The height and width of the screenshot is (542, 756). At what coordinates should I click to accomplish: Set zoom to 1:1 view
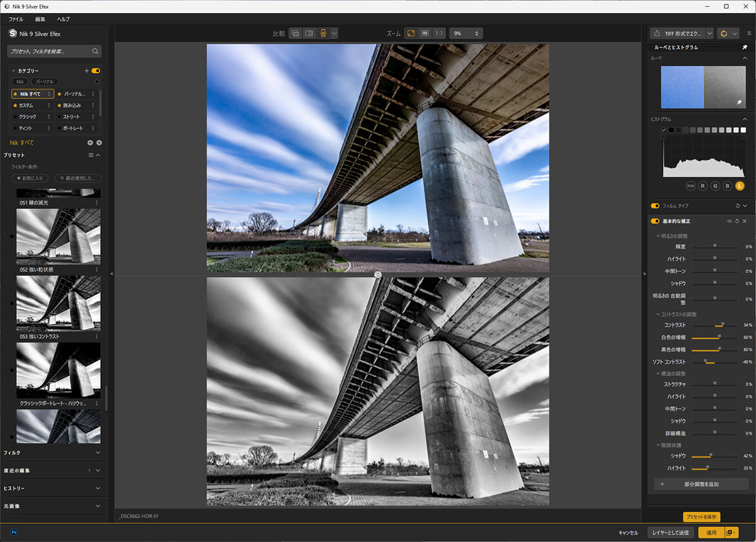(x=439, y=33)
